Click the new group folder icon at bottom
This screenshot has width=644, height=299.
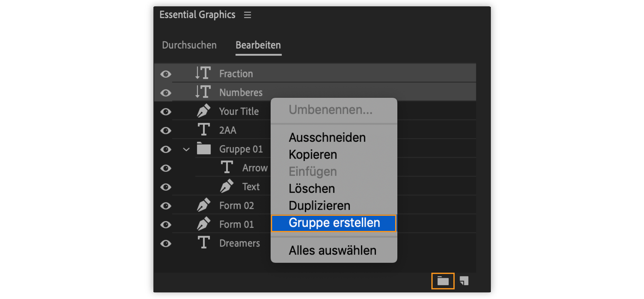[443, 280]
